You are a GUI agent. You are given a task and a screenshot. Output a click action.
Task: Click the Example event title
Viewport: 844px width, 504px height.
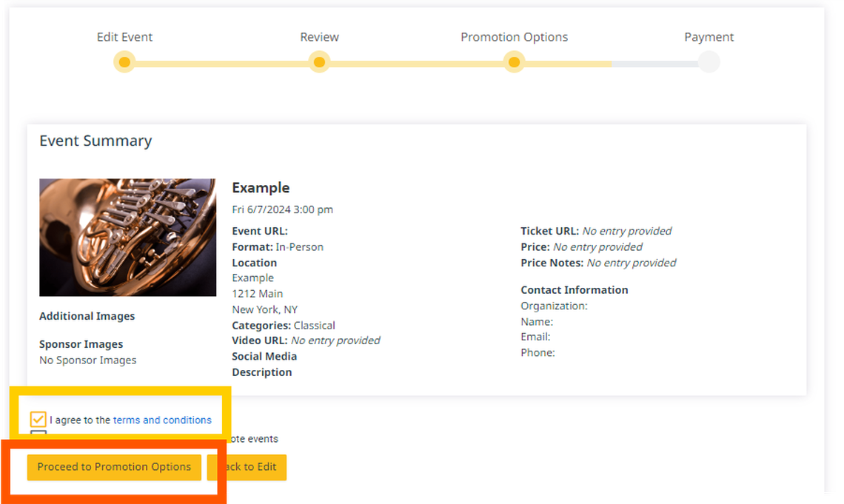tap(261, 188)
